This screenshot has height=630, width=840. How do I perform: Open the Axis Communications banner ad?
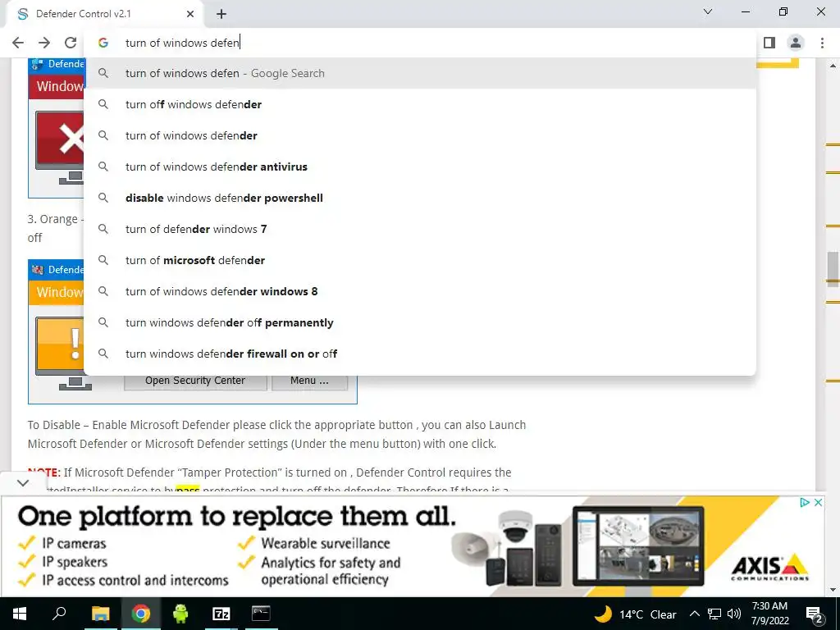click(413, 546)
